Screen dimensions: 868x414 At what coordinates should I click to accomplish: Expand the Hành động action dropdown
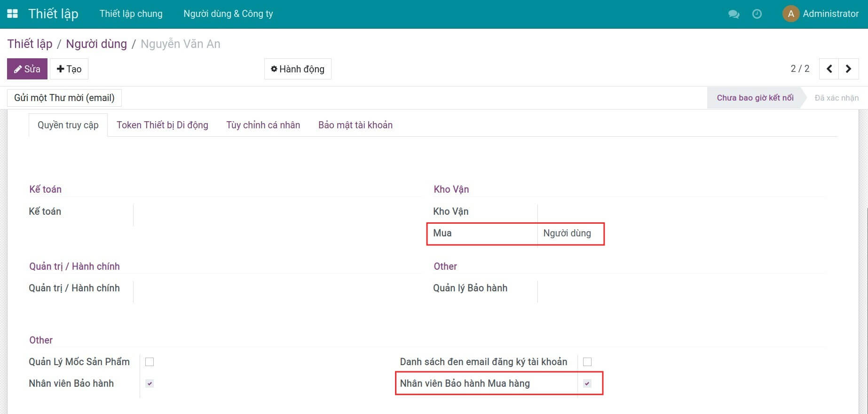coord(298,69)
